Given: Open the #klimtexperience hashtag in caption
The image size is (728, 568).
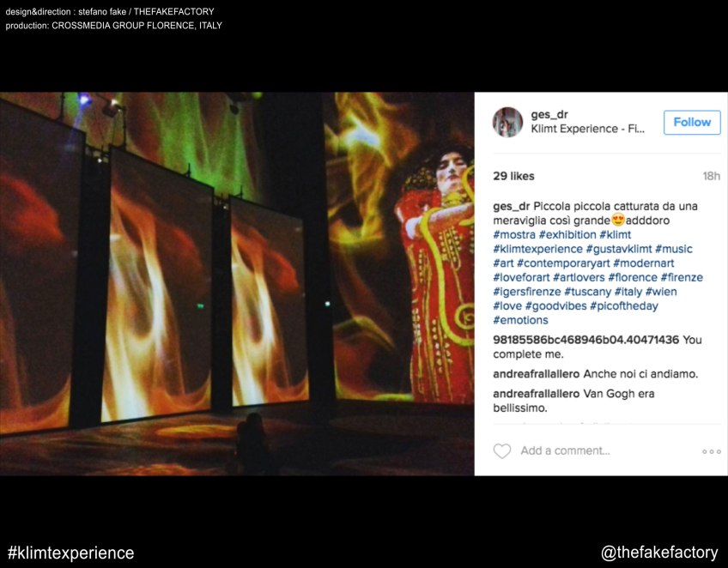Looking at the screenshot, I should [537, 249].
